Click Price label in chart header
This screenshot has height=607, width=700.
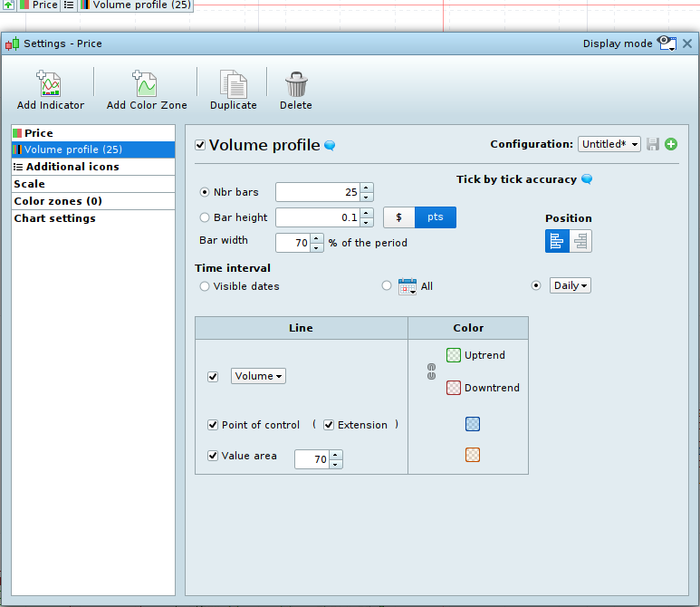pyautogui.click(x=44, y=5)
